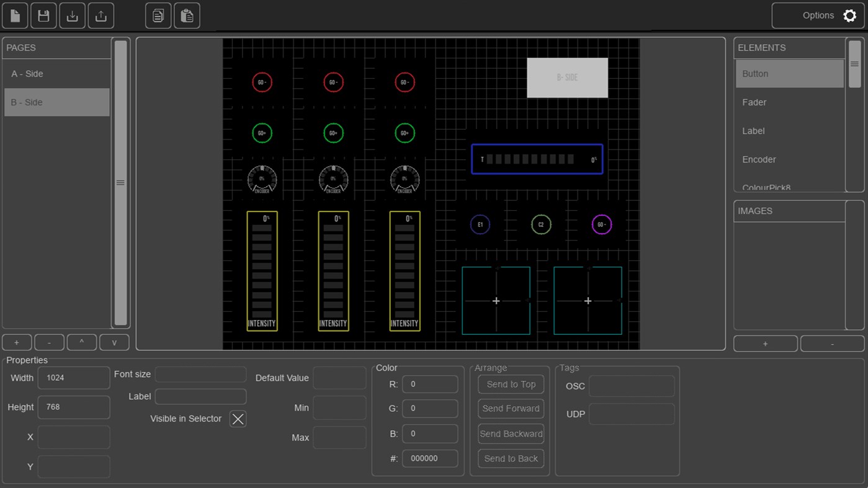Copy the selected element
The width and height of the screenshot is (868, 488).
pyautogui.click(x=158, y=16)
